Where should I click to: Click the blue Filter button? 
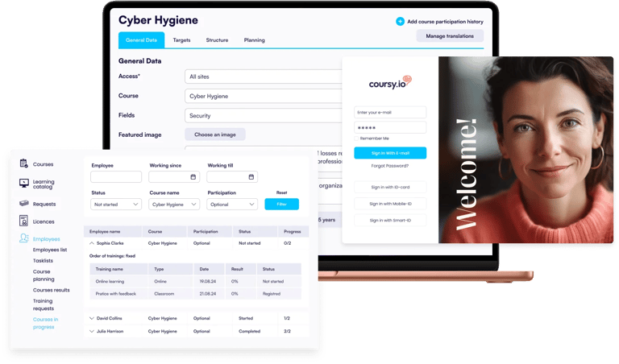point(281,204)
